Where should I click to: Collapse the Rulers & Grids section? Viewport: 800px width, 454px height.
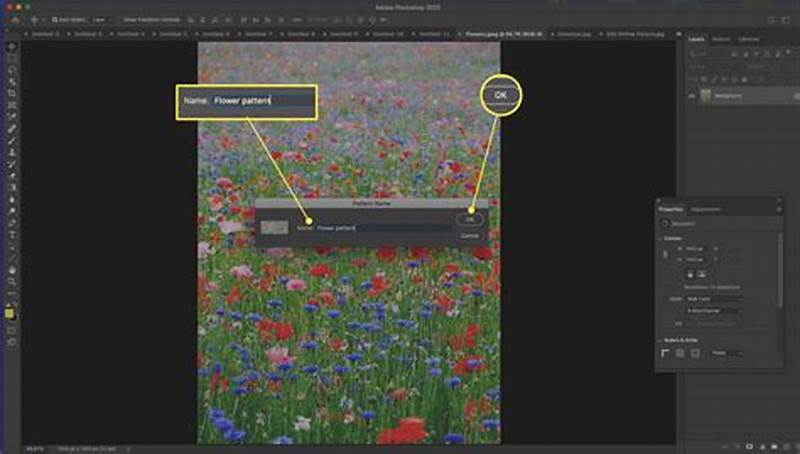point(661,340)
